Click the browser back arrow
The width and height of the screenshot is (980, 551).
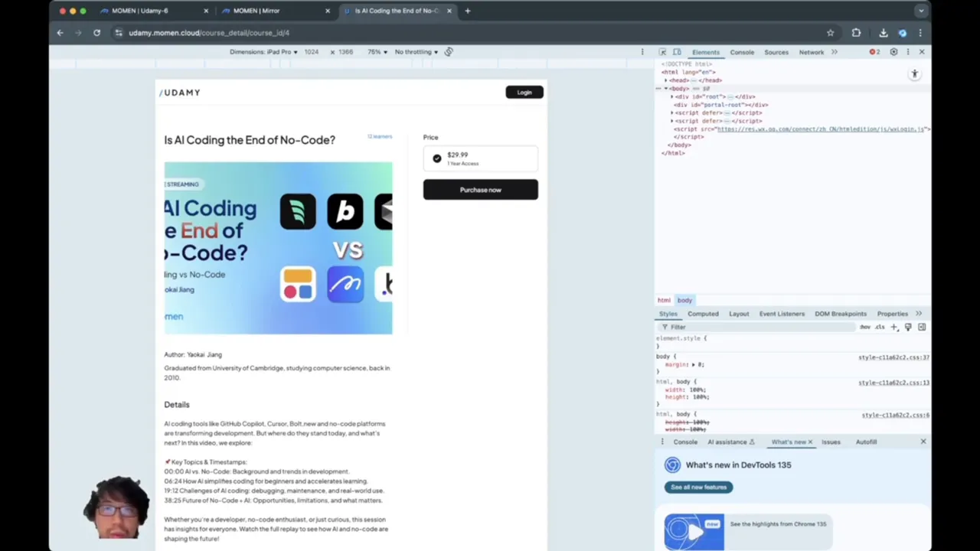60,33
